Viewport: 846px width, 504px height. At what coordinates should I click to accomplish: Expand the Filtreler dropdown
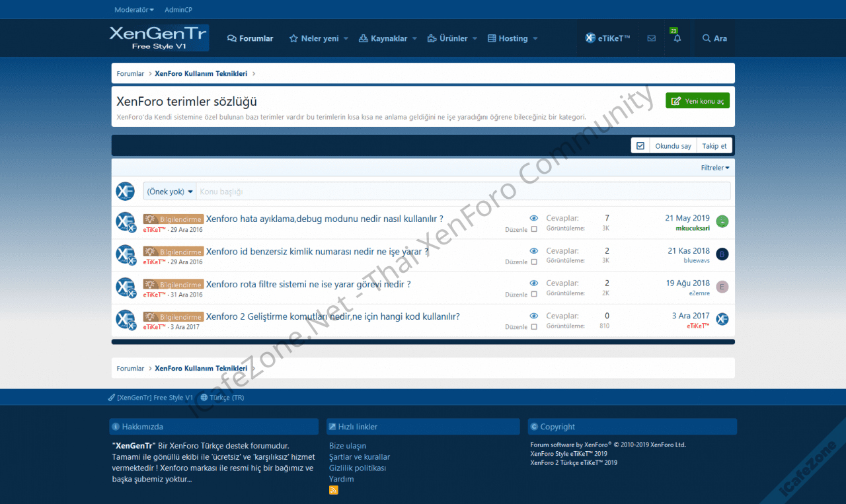(x=715, y=168)
